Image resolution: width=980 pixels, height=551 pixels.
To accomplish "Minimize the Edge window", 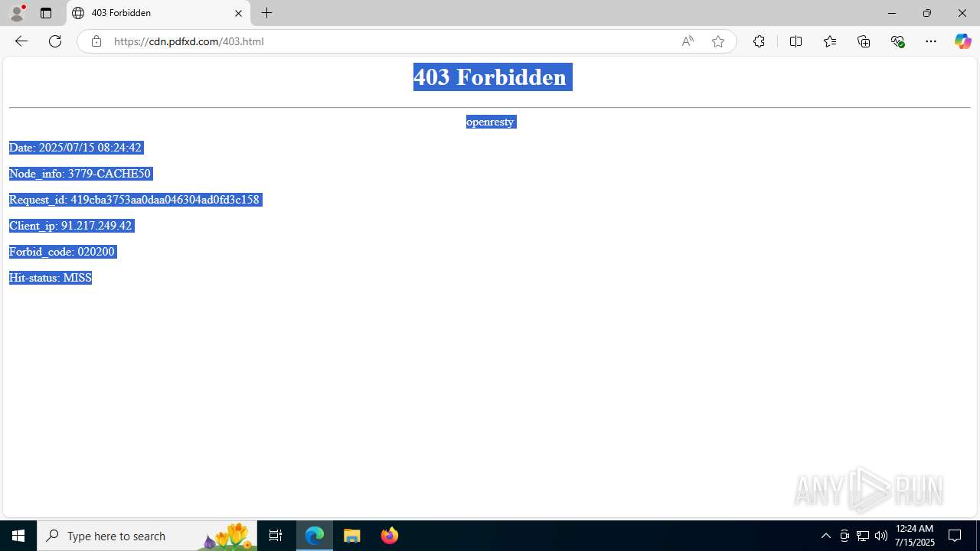I will point(892,13).
